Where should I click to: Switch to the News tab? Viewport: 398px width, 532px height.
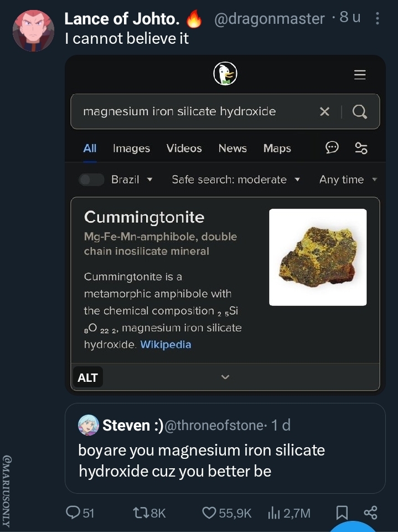click(232, 148)
